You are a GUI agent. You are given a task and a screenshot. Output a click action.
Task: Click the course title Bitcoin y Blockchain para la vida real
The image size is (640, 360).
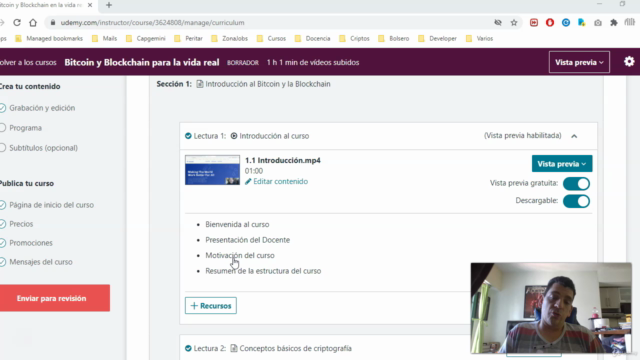tap(142, 62)
